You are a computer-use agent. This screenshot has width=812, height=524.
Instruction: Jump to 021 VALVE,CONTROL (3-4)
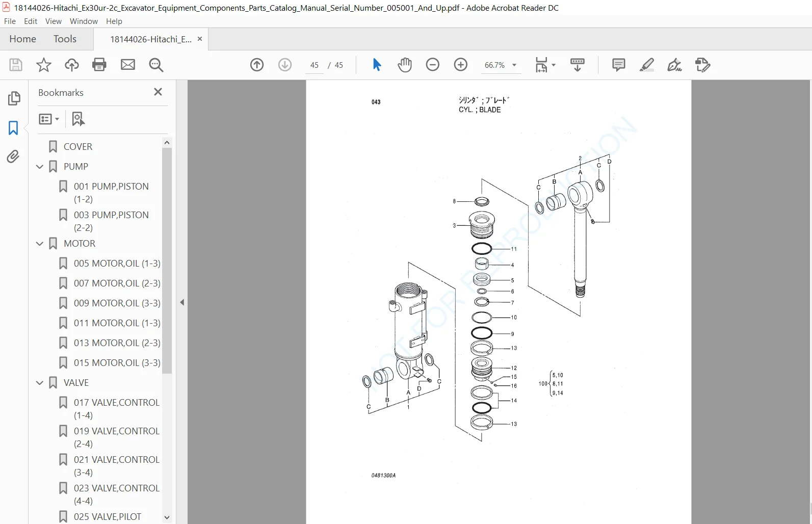[117, 466]
